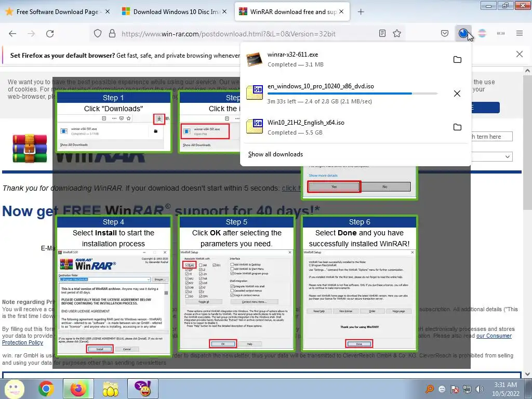532x399 pixels.
Task: Click the striped extension icon in toolbar
Action: [482, 33]
